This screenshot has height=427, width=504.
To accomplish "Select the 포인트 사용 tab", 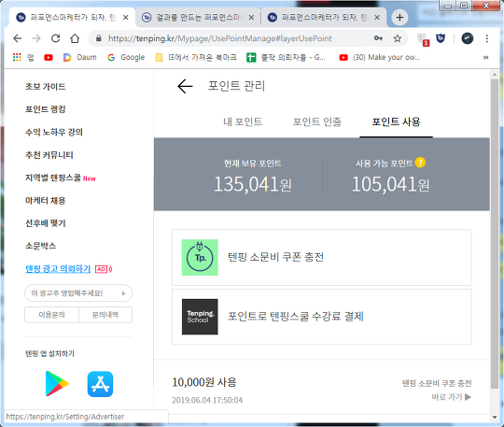I will click(396, 122).
